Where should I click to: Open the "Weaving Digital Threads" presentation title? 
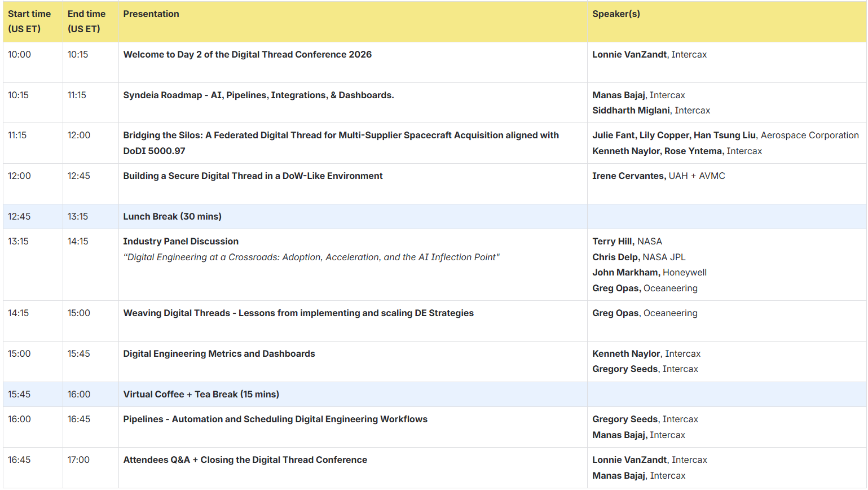(298, 313)
